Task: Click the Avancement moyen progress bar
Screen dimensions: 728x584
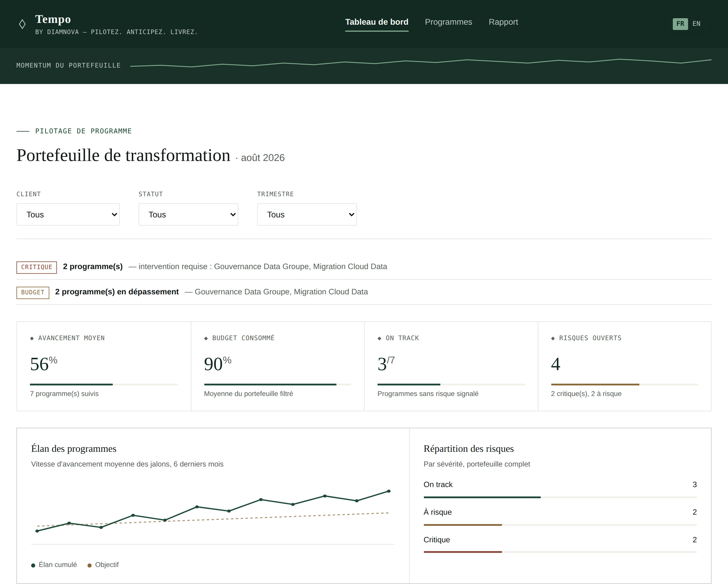Action: 104,384
